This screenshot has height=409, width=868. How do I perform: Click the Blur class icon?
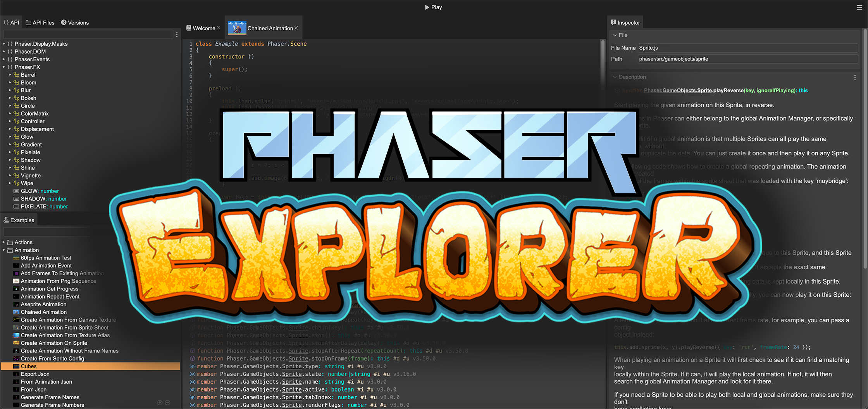(x=16, y=90)
